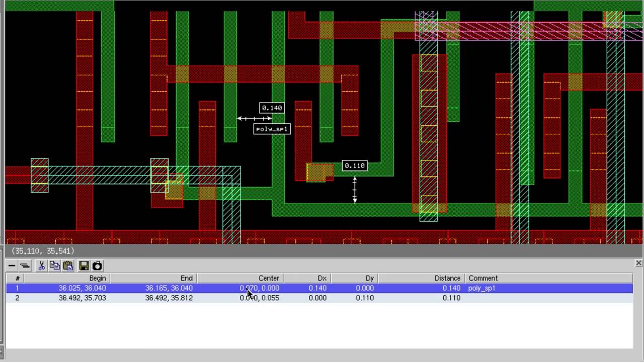Paste ruler using the clipboard icon
This screenshot has width=644, height=362.
tap(68, 265)
